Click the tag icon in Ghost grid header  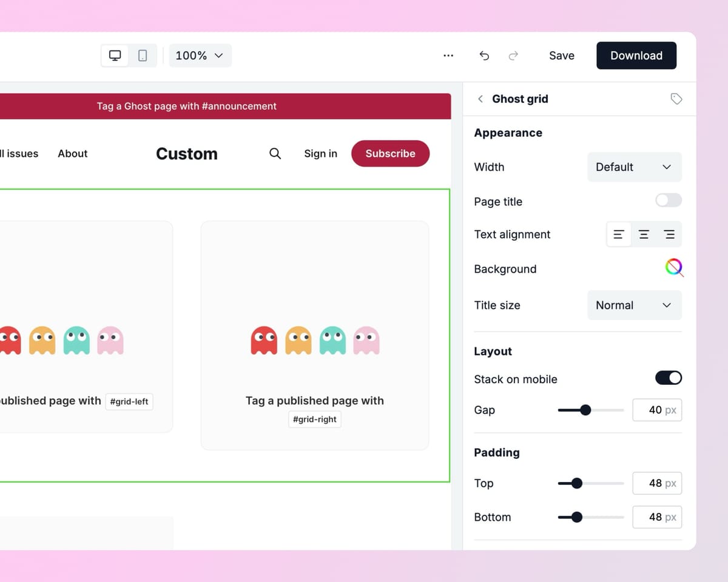[x=676, y=99]
